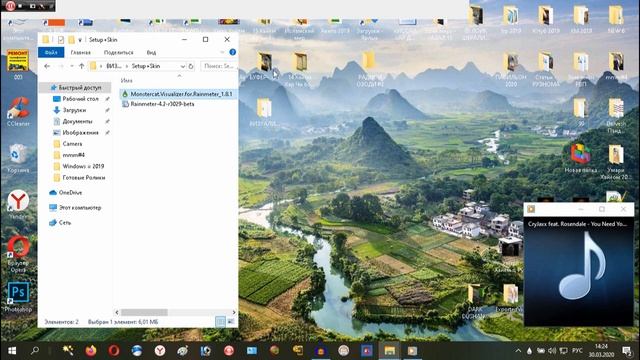Show hidden system tray icons
This screenshot has height=360, width=640.
point(518,351)
